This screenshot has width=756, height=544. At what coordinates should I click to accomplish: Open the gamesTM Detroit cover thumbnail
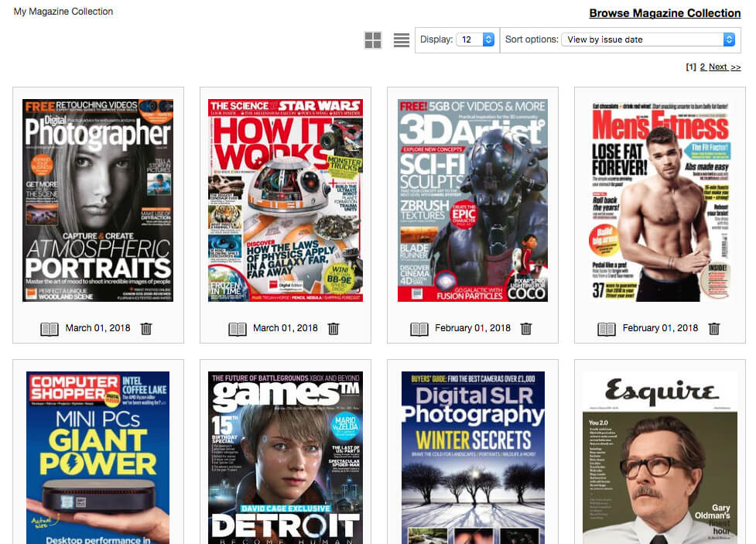pyautogui.click(x=286, y=457)
